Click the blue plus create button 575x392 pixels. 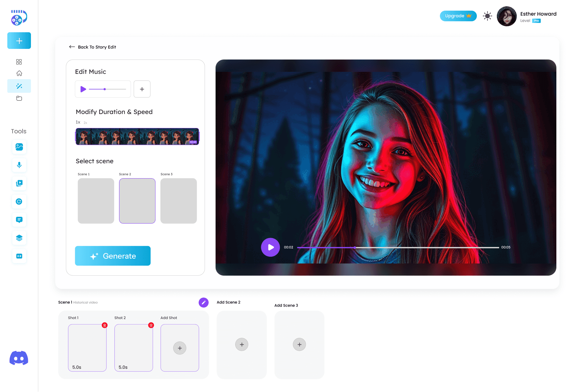tap(19, 41)
